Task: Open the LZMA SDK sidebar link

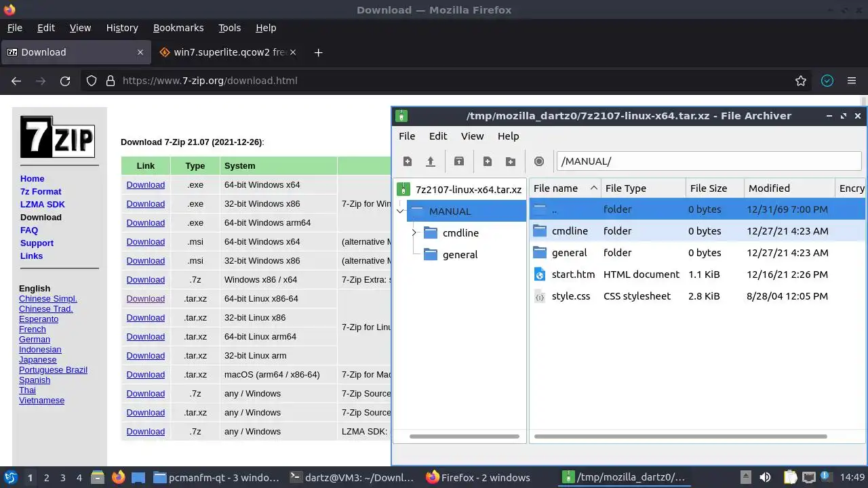Action: tap(43, 205)
